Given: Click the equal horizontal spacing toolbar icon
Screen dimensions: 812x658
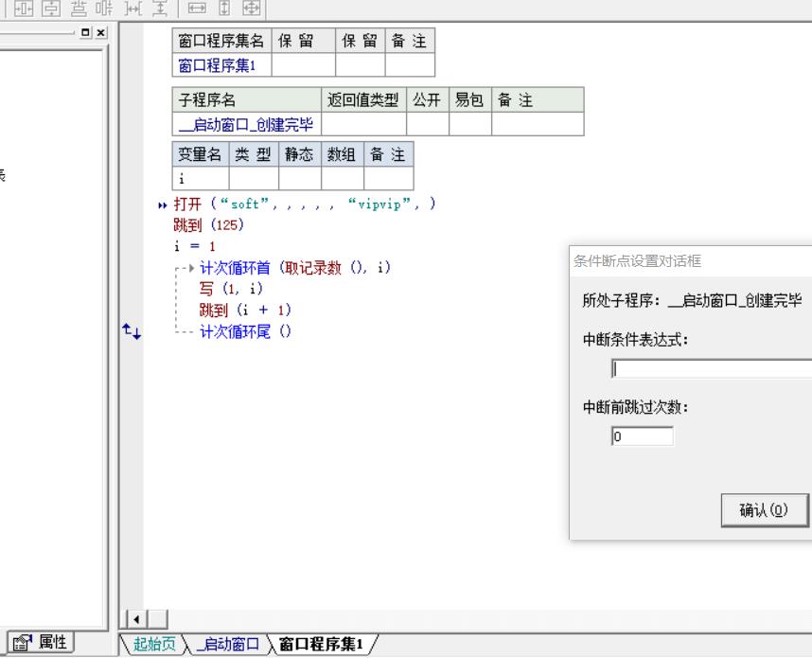Looking at the screenshot, I should tap(133, 8).
